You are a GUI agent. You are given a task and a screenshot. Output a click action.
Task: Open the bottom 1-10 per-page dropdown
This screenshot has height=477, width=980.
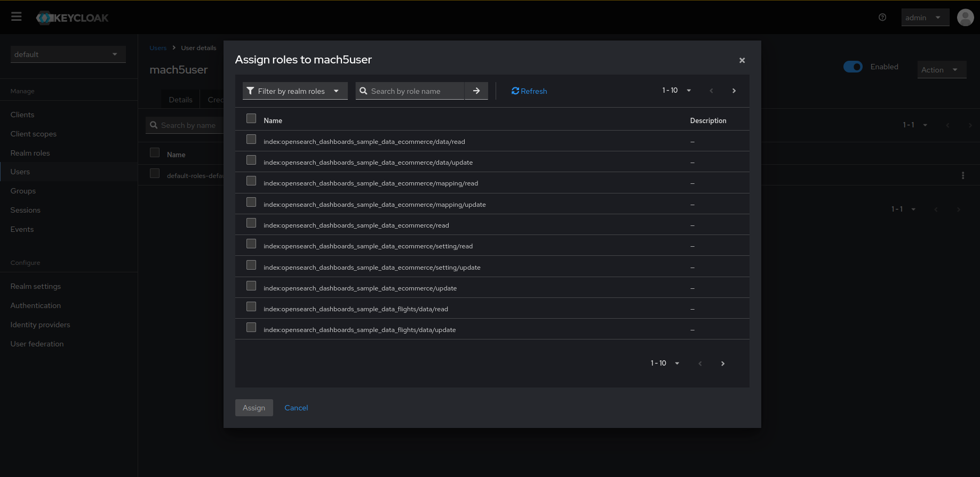tap(665, 363)
